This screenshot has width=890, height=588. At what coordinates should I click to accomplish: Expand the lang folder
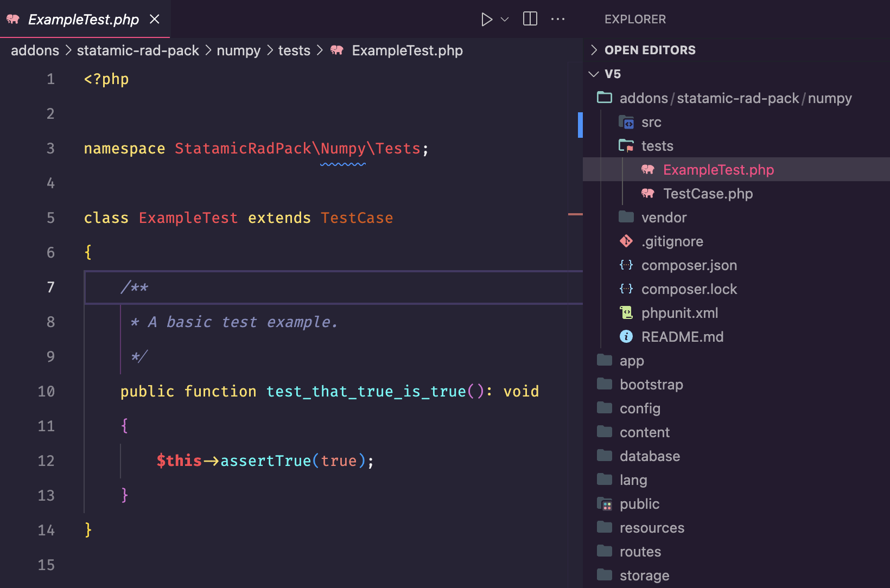[736, 480]
